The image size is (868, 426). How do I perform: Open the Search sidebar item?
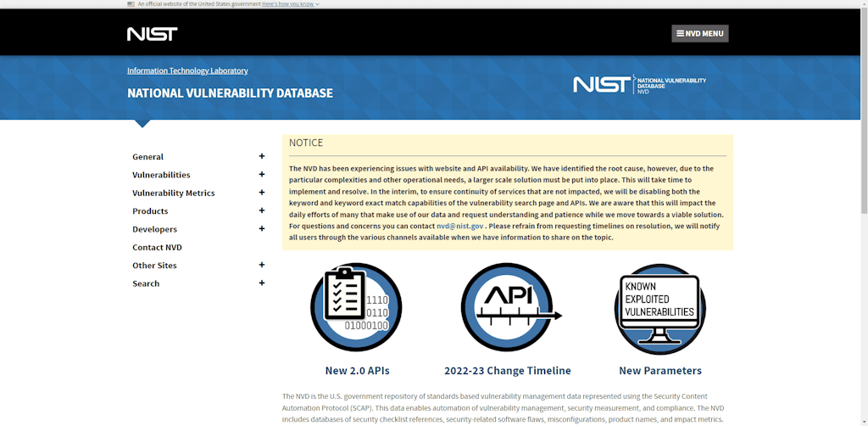(146, 283)
